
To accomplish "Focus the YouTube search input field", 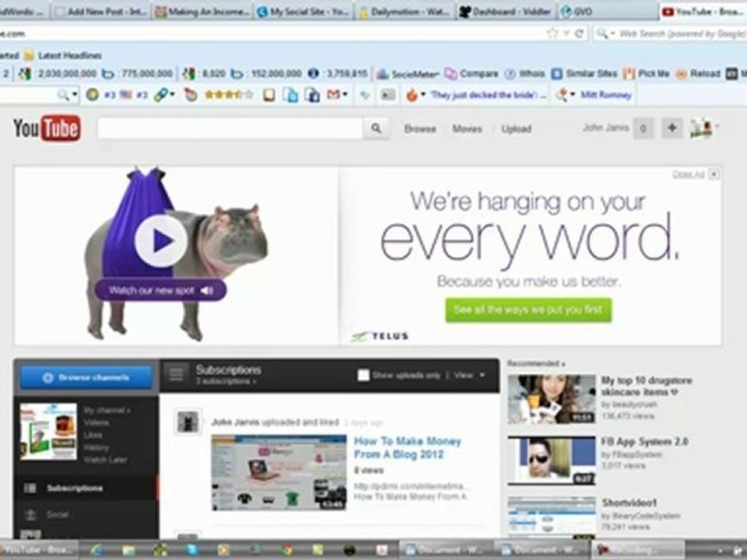I will point(230,128).
